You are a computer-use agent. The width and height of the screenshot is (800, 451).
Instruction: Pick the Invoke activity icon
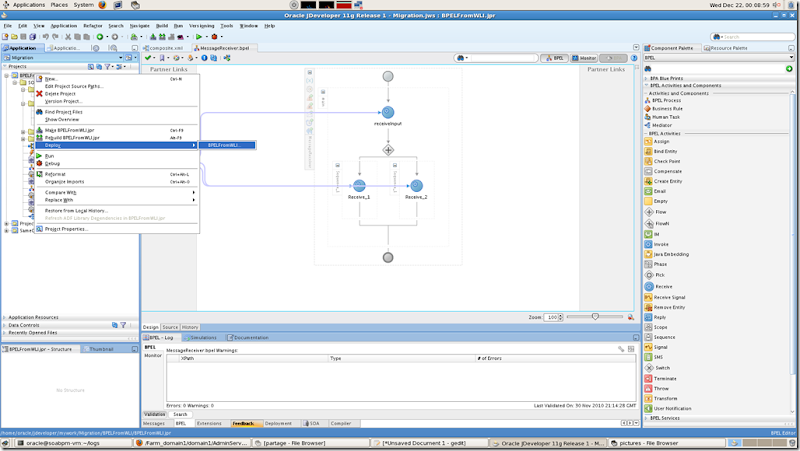(x=648, y=244)
